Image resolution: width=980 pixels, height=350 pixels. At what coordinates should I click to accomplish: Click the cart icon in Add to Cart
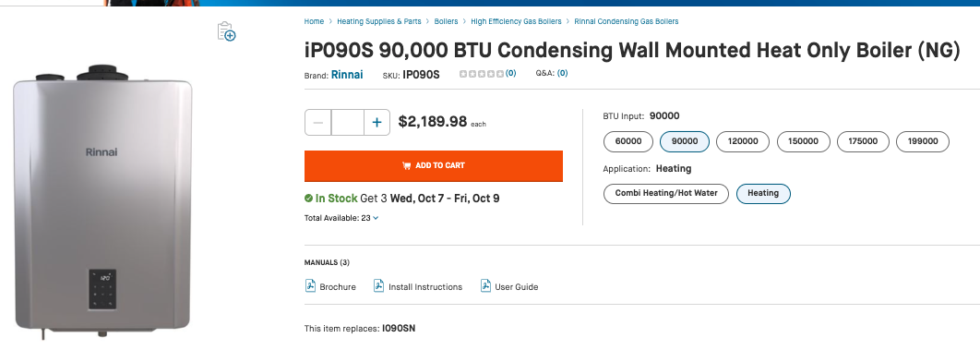coord(407,165)
